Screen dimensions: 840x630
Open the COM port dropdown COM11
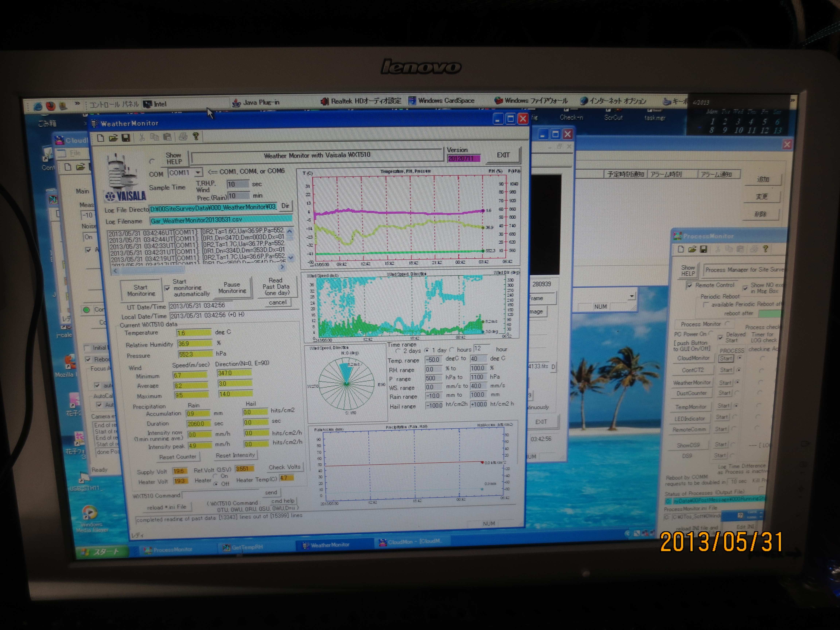click(x=197, y=173)
